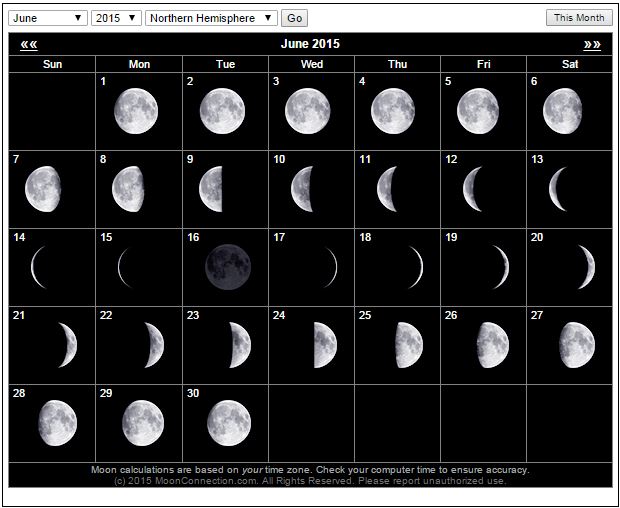Click the new moon icon on June 16
This screenshot has height=508, width=620.
(227, 266)
